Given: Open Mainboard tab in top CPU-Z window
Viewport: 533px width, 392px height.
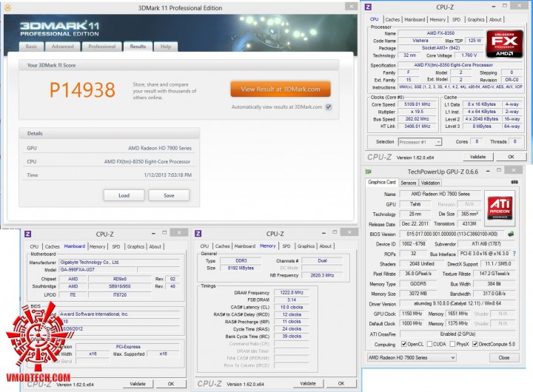Looking at the screenshot, I should pyautogui.click(x=415, y=20).
